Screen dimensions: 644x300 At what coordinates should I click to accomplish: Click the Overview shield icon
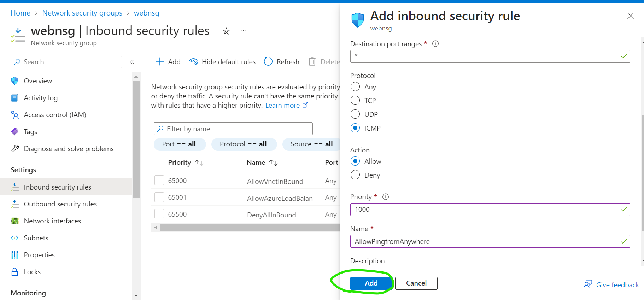tap(14, 81)
